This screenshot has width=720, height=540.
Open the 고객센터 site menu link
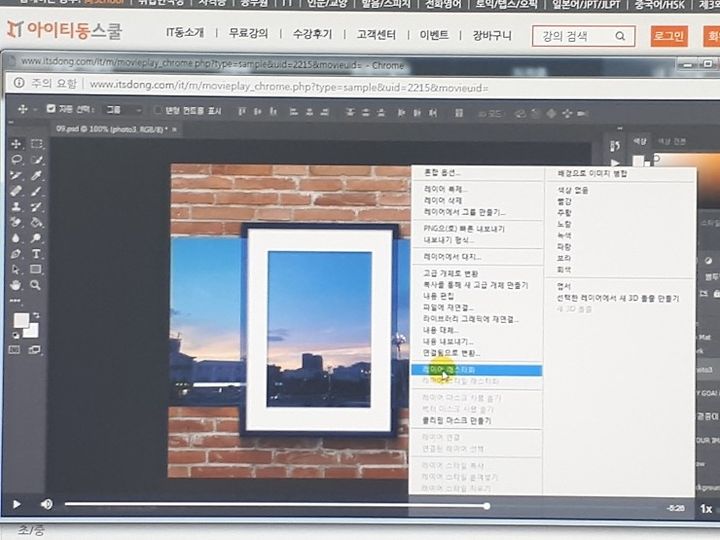click(x=376, y=34)
